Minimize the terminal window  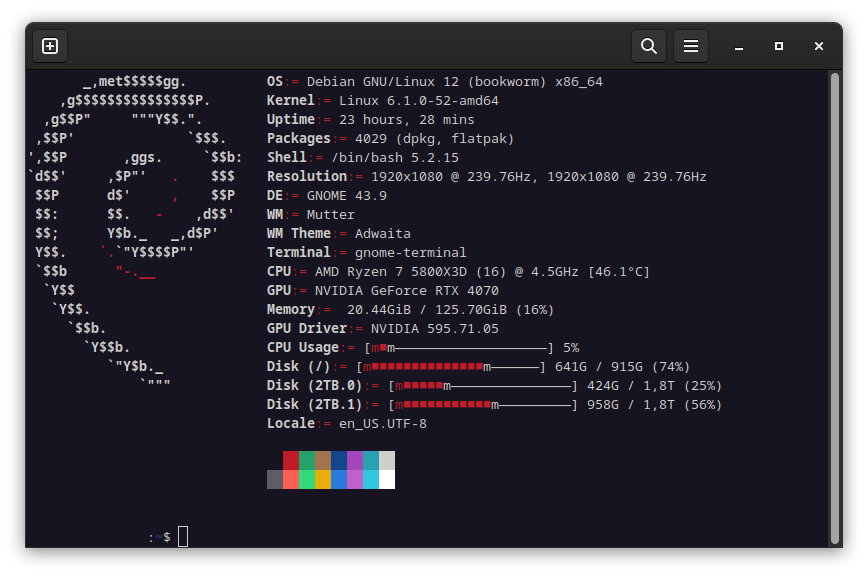pyautogui.click(x=738, y=46)
